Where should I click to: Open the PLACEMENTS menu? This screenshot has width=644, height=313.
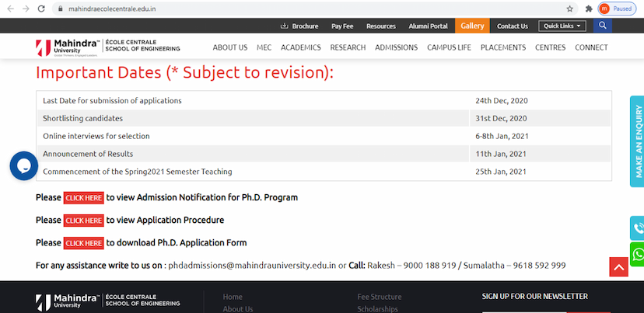tap(503, 47)
